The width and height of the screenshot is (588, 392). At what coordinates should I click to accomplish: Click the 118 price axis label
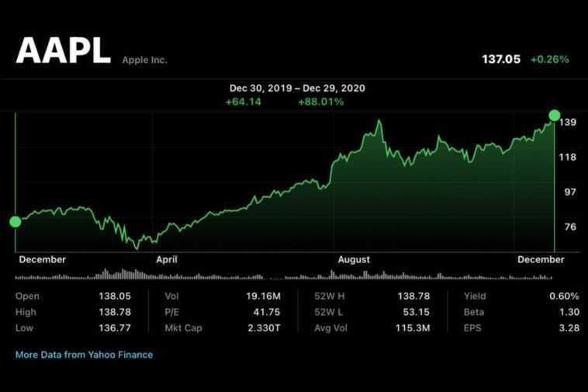point(568,157)
